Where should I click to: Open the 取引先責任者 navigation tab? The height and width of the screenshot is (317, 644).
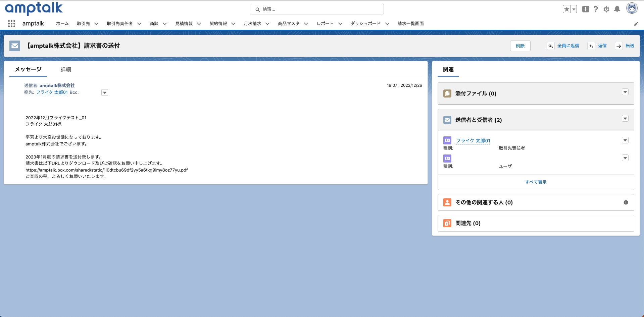(120, 23)
